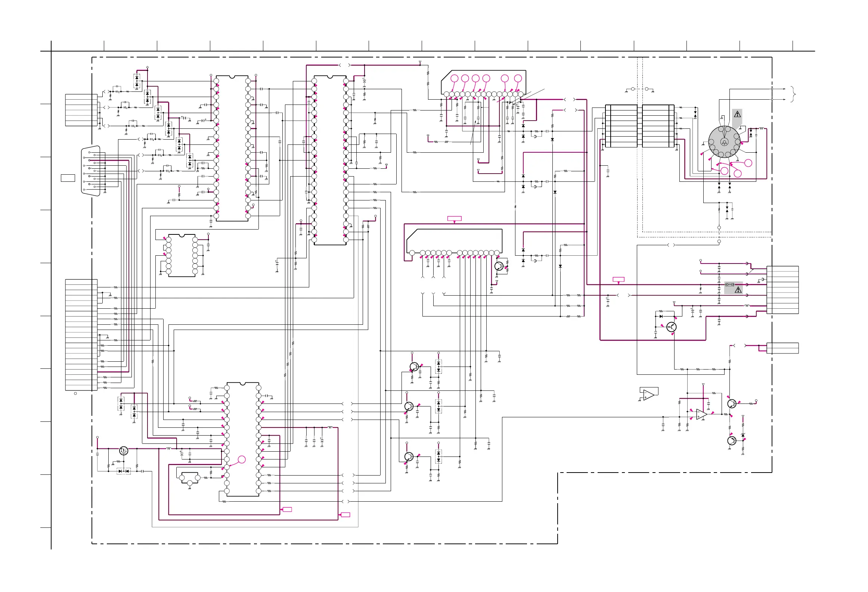Click the tall multi-pin connector block on the left edge
This screenshot has width=868, height=592.
[x=81, y=335]
